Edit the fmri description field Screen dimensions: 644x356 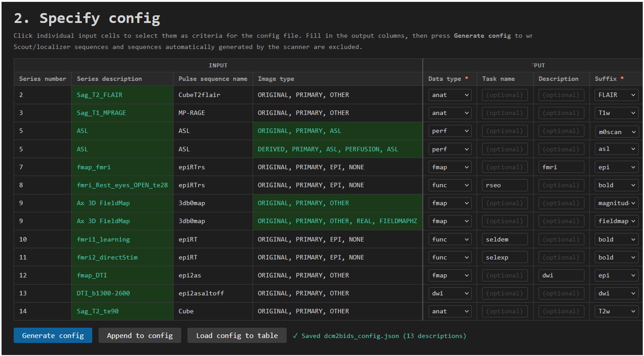561,167
